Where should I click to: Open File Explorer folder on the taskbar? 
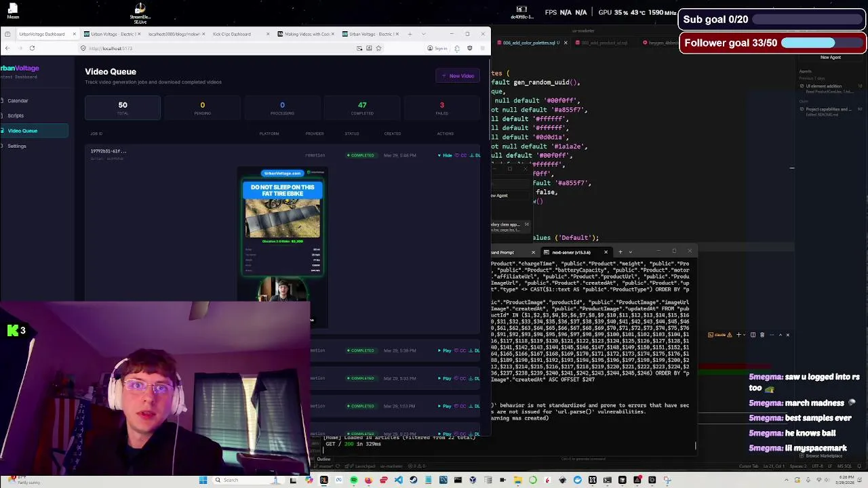(517, 480)
